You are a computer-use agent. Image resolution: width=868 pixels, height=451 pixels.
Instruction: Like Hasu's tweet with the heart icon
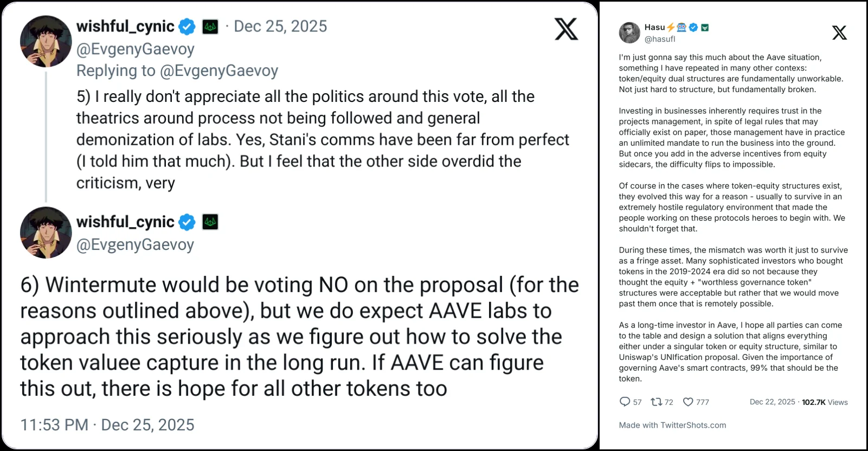coord(688,402)
